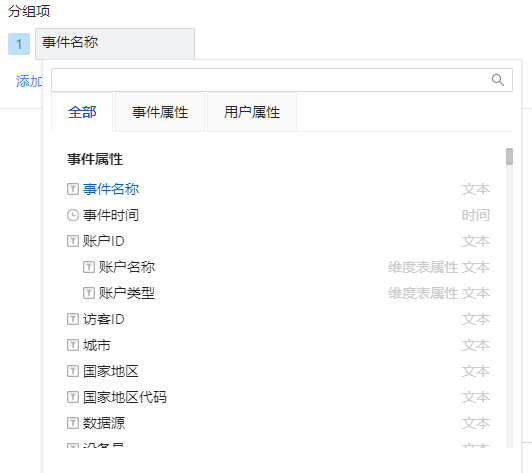Screen dimensions: 532x473
Task: Switch to the 全部 tab
Action: 82,112
